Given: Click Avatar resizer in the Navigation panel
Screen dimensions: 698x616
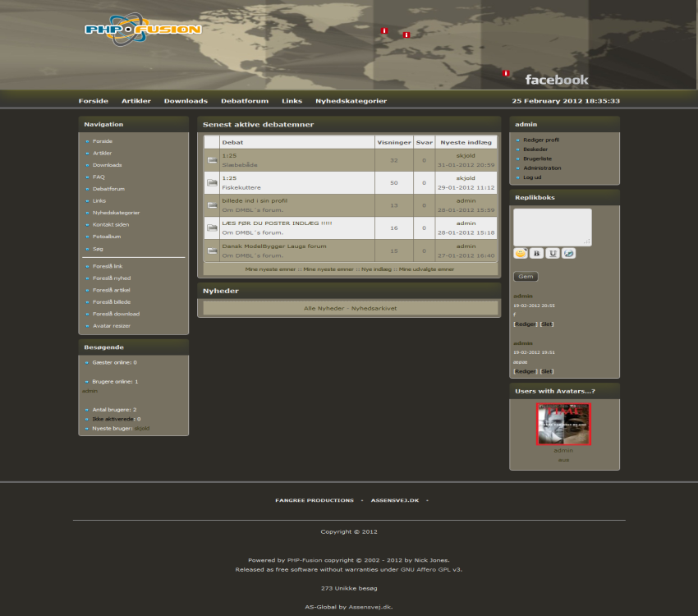Looking at the screenshot, I should click(x=111, y=326).
